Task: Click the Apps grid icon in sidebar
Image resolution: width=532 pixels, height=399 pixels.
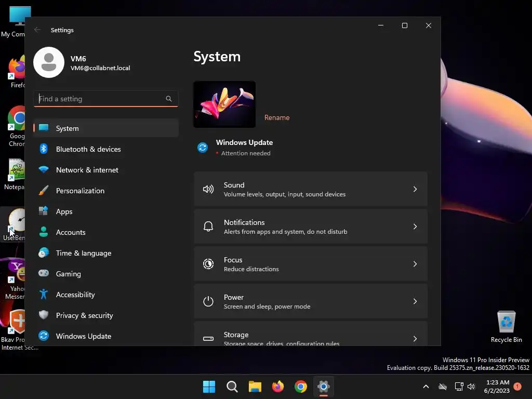Action: click(x=44, y=211)
